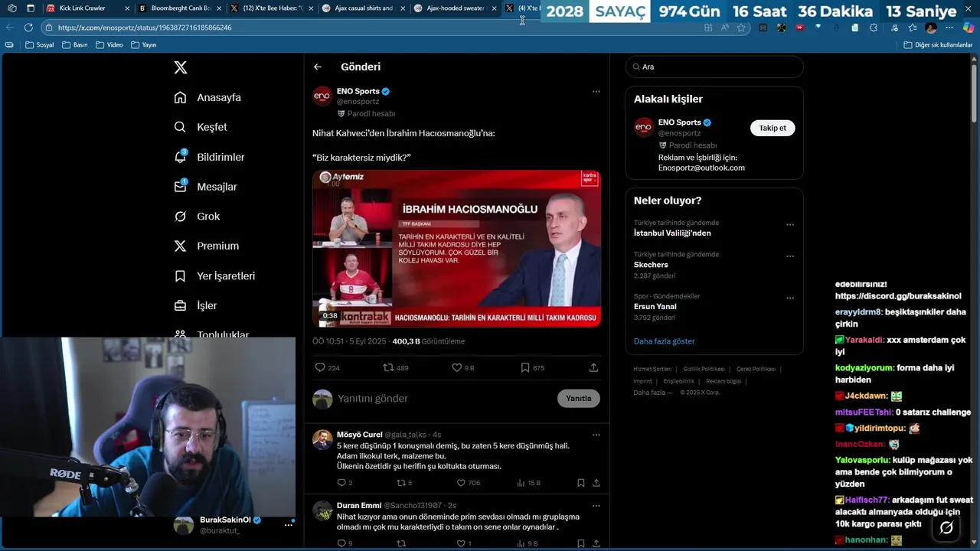Open Skechers trend
Viewport: 980px width, 551px height.
(x=651, y=265)
